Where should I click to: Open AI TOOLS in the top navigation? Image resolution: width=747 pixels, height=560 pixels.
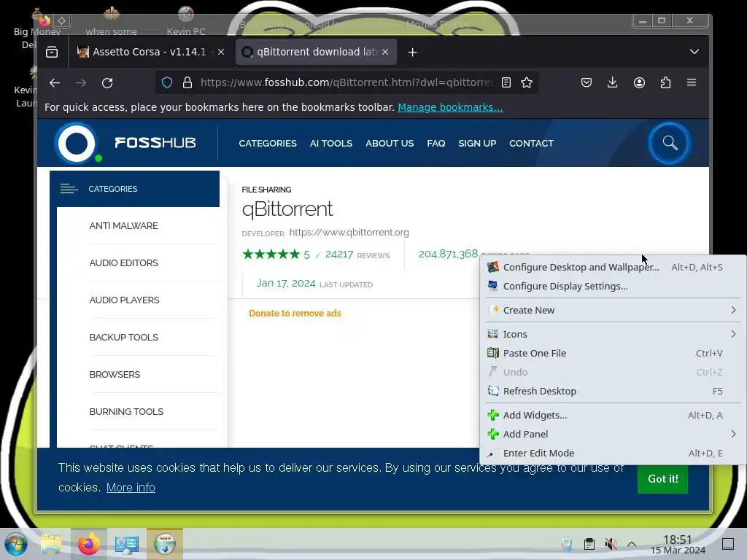(331, 144)
